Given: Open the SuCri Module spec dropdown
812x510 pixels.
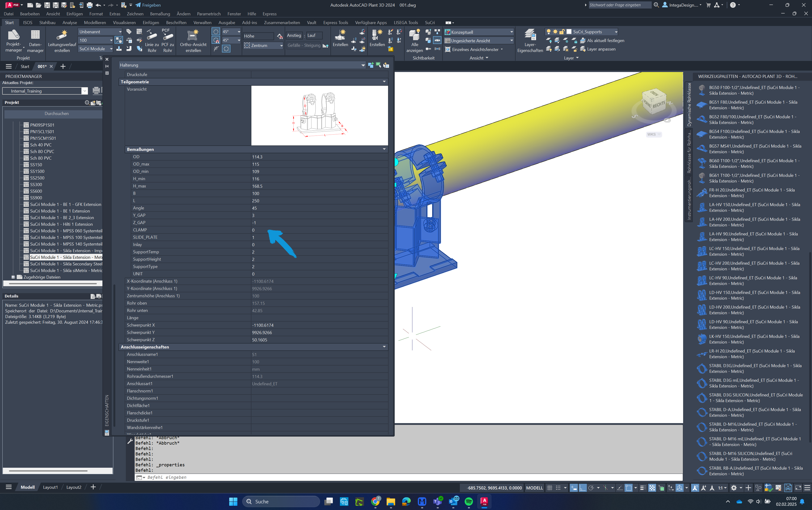Looking at the screenshot, I should pos(96,49).
